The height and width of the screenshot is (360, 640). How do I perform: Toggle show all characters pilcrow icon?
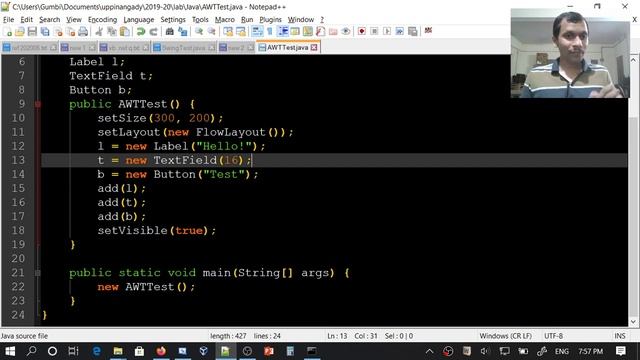coord(269,31)
